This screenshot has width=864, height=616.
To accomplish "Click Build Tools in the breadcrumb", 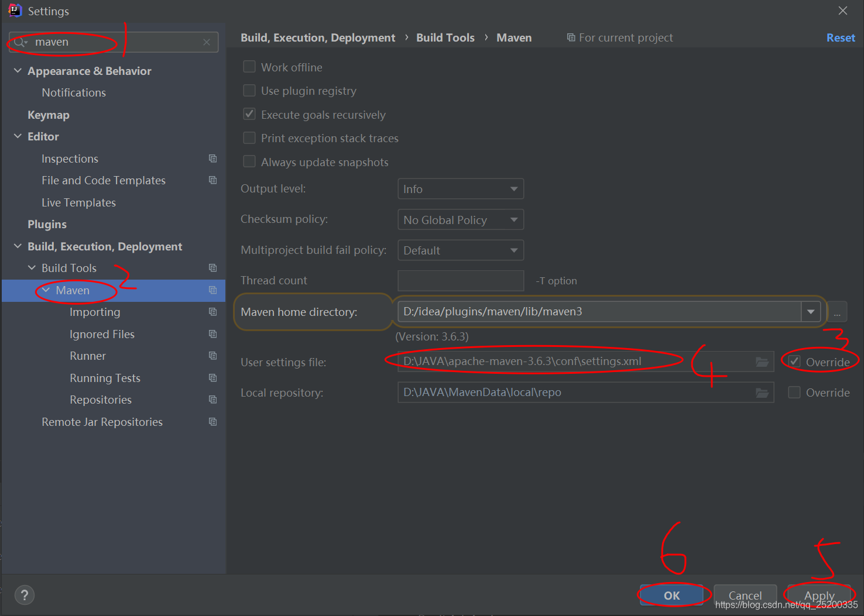I will tap(445, 37).
